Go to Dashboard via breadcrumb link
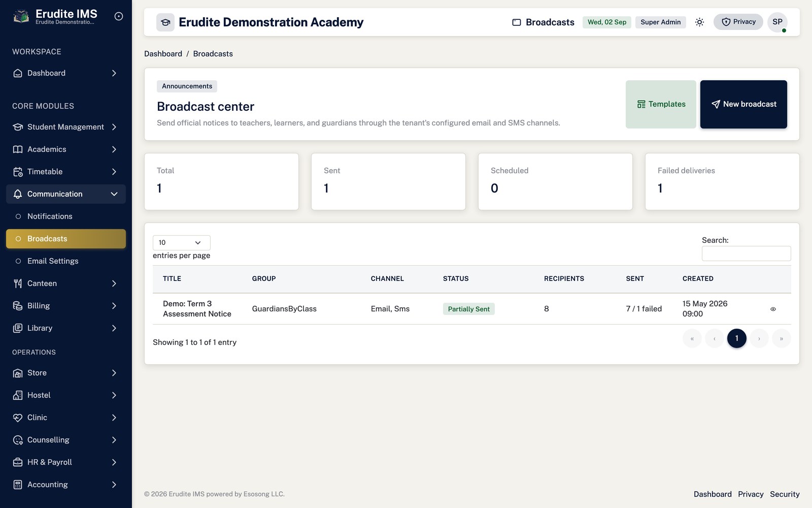The image size is (812, 508). 163,54
